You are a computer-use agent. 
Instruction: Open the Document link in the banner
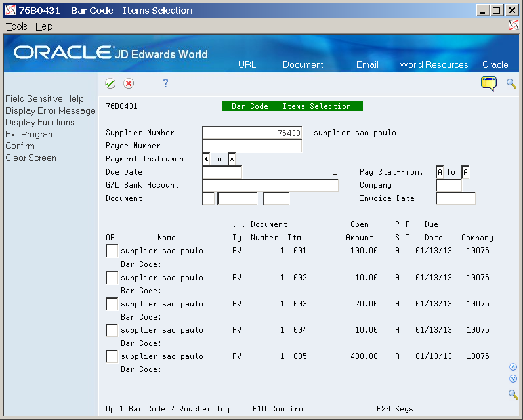[303, 64]
